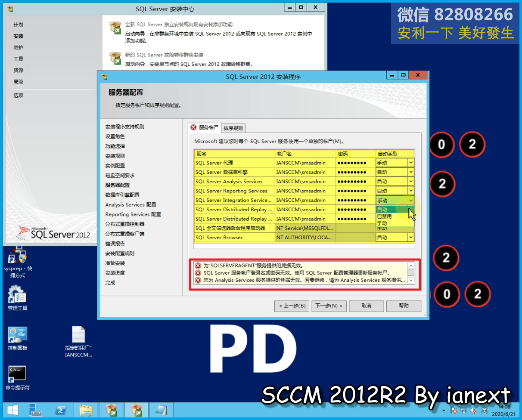Switch to the 排序规则 tab
Viewport: 522px width, 420px height.
(x=233, y=128)
